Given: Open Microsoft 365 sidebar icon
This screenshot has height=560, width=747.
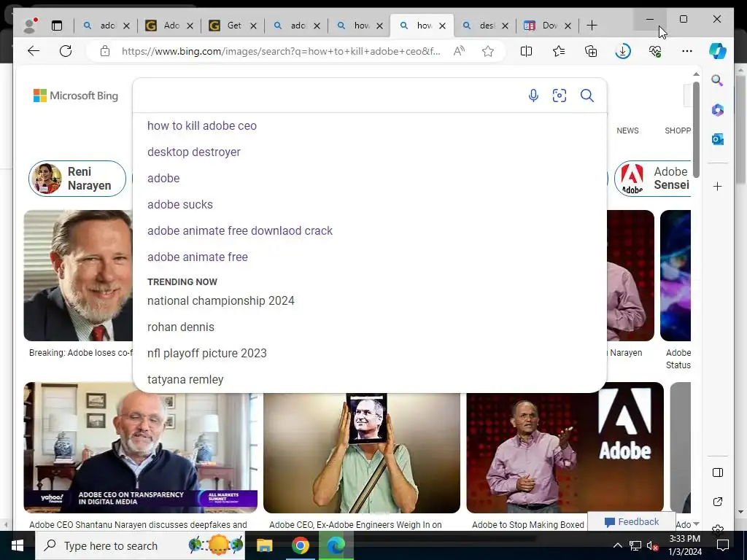Looking at the screenshot, I should tap(718, 110).
